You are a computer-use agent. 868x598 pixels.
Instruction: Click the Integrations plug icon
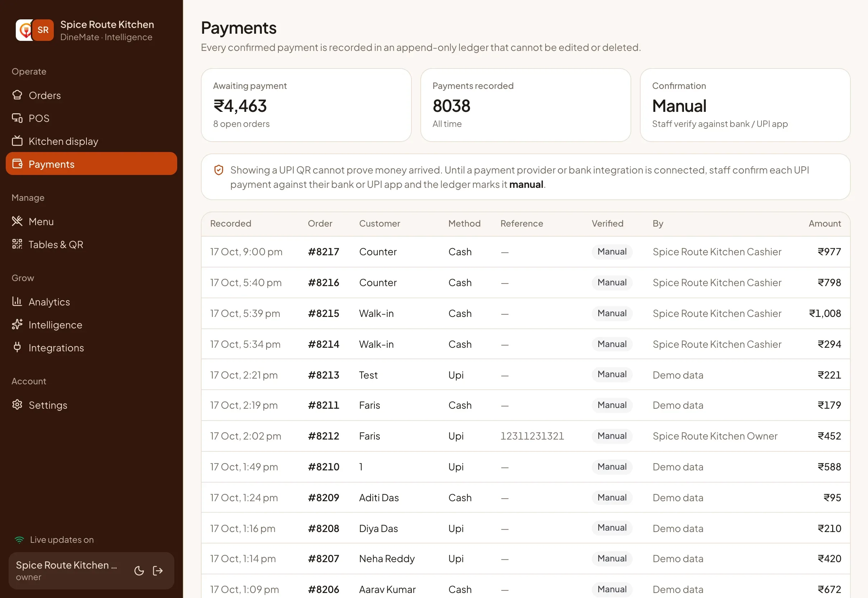point(17,347)
